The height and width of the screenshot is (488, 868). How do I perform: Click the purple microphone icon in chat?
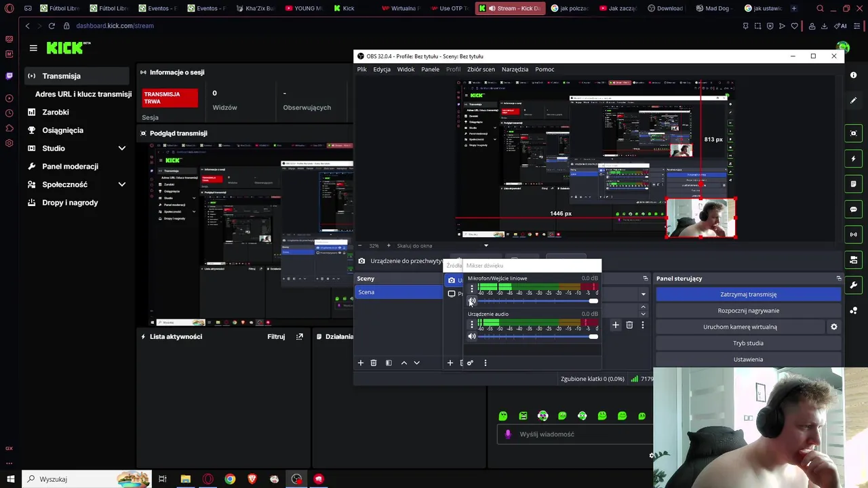pyautogui.click(x=508, y=434)
